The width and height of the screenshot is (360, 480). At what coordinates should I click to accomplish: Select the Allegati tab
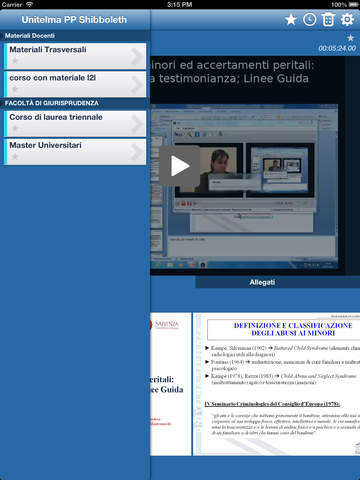262,282
